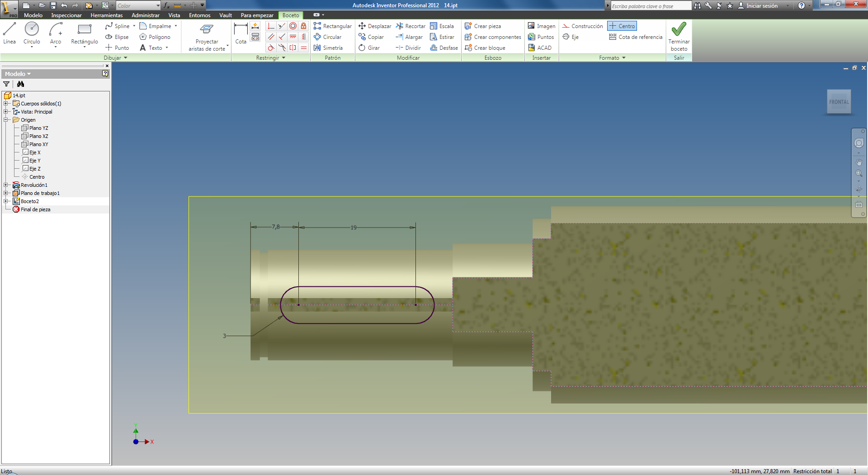Click the Estirar stretch button
Image resolution: width=868 pixels, height=475 pixels.
(x=442, y=37)
